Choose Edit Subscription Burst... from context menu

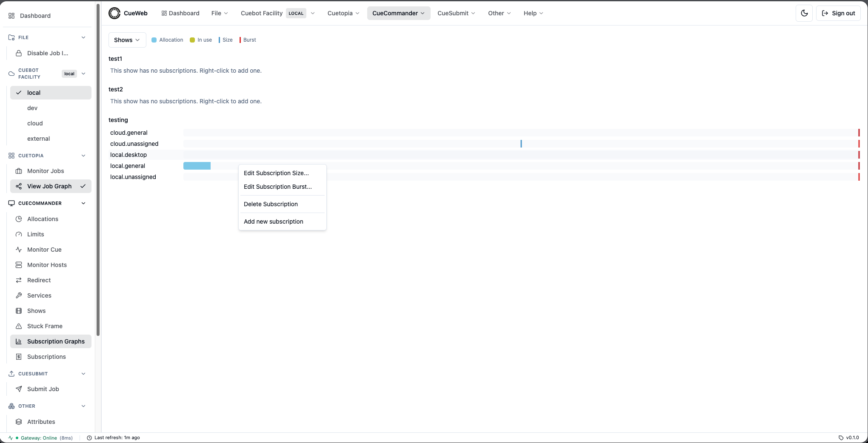(x=283, y=187)
